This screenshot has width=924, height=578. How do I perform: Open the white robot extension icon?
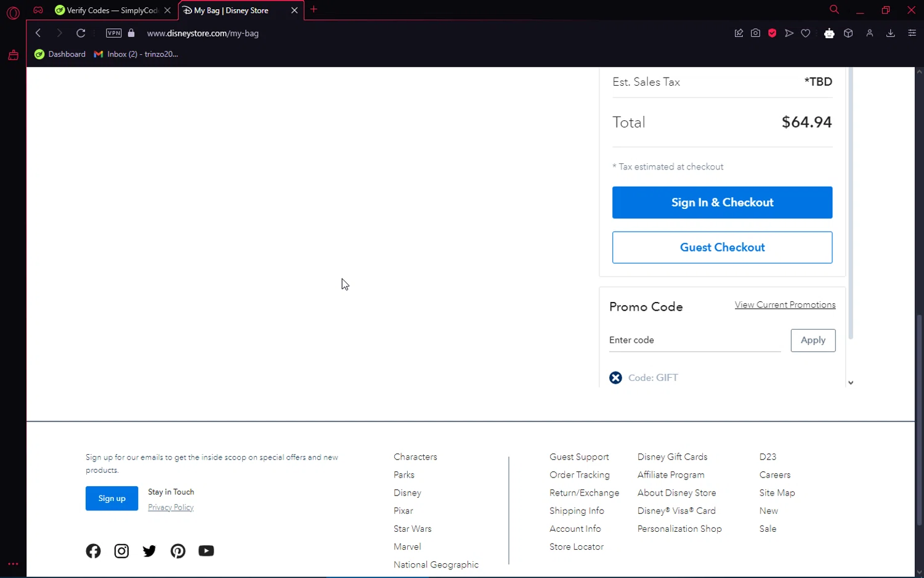pos(829,33)
